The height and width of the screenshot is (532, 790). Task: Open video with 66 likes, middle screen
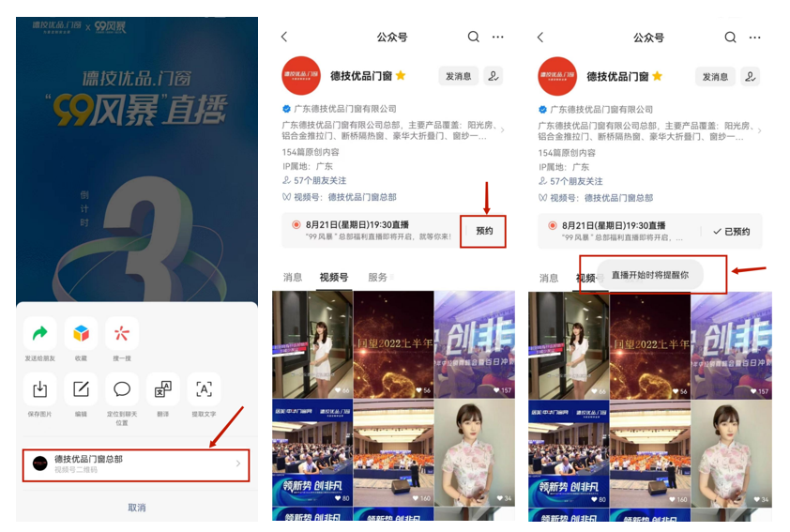tap(312, 344)
